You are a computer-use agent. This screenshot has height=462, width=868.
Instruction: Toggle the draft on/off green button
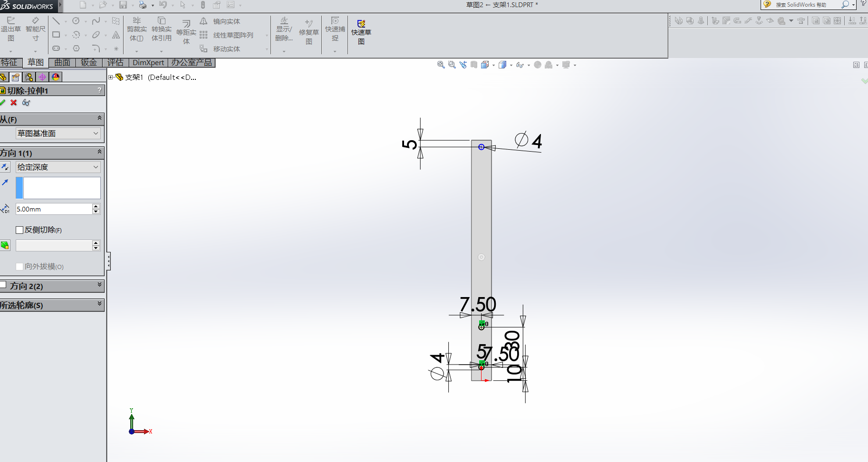[x=5, y=245]
